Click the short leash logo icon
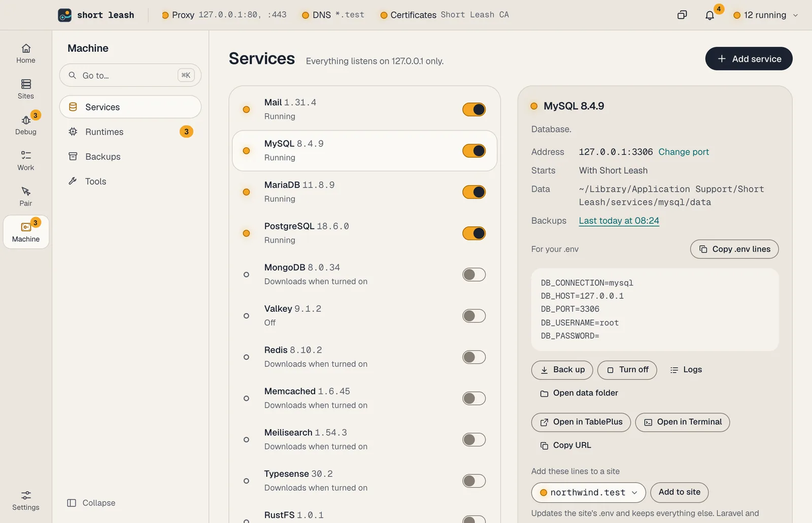 (64, 15)
